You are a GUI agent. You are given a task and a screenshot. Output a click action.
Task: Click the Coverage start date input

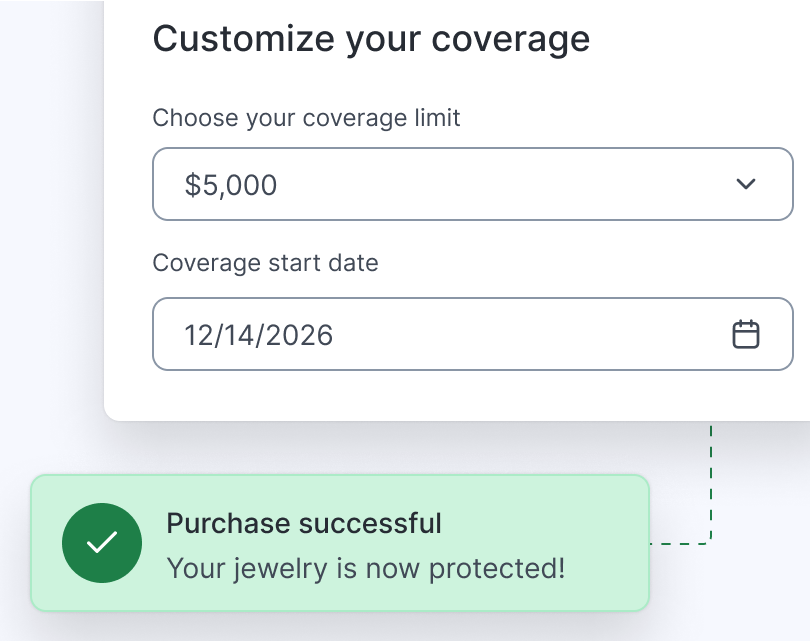[472, 334]
